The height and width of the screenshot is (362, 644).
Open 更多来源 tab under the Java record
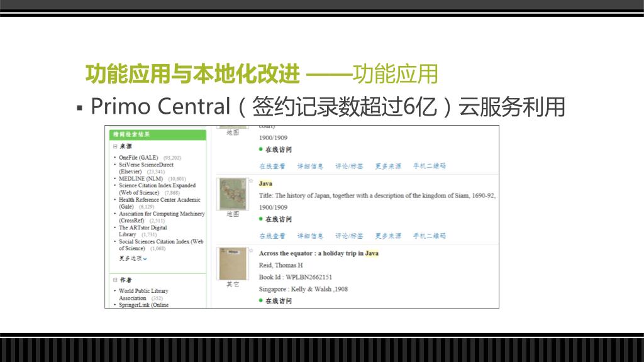[388, 236]
